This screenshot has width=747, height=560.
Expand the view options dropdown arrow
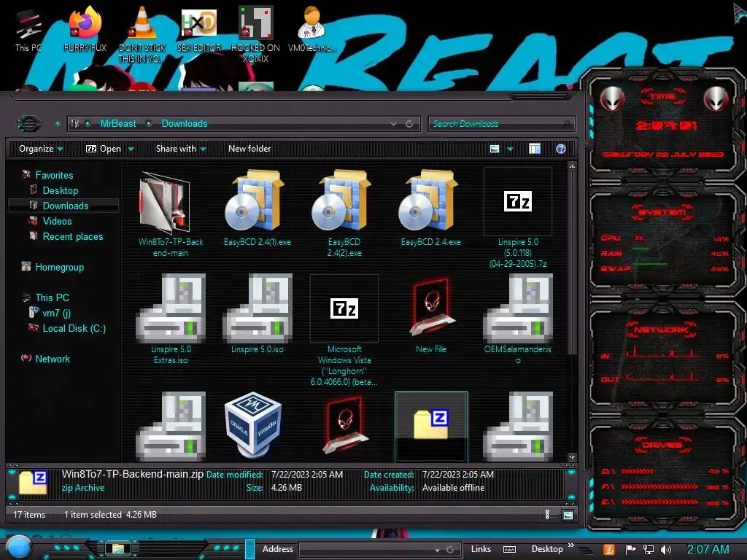tap(510, 149)
